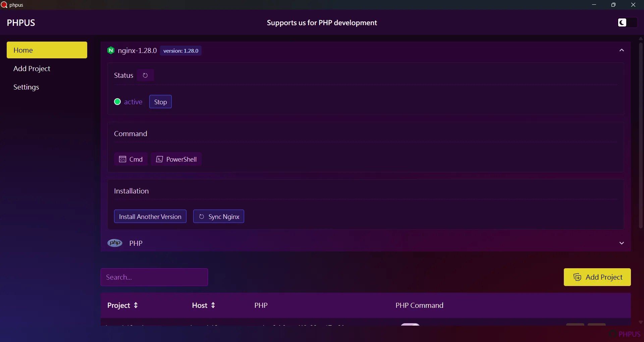
Task: Focus the project Search field
Action: [154, 277]
